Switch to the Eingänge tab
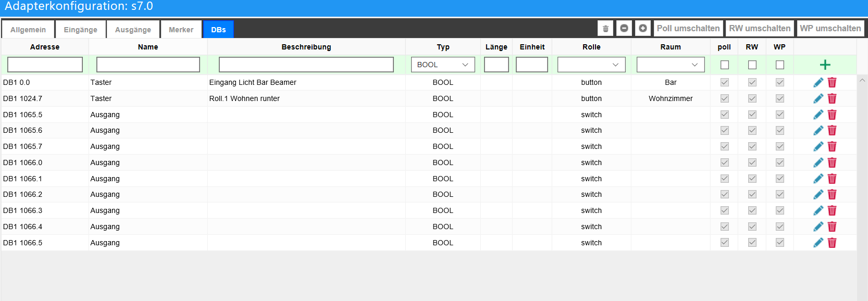The height and width of the screenshot is (301, 868). coord(81,30)
